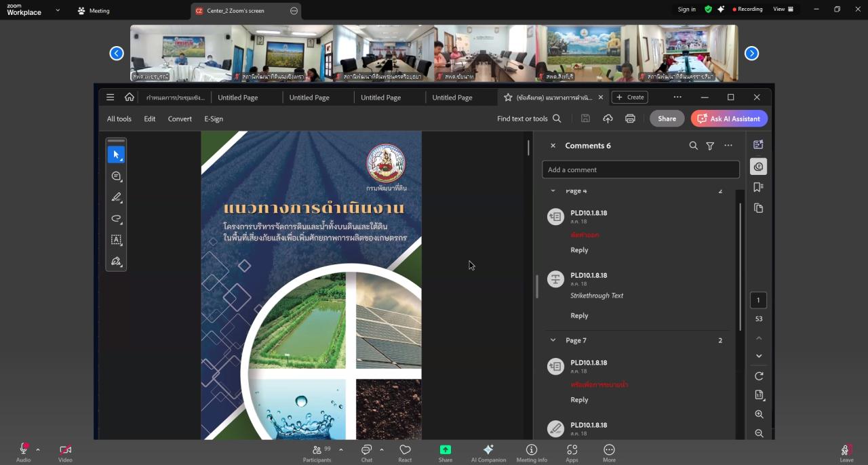Zoom in using the plus magnifier
The width and height of the screenshot is (868, 465).
pyautogui.click(x=759, y=414)
